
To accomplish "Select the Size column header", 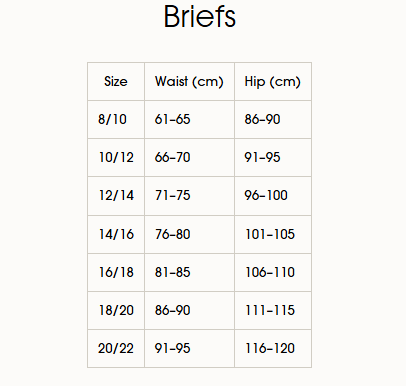I will [116, 81].
